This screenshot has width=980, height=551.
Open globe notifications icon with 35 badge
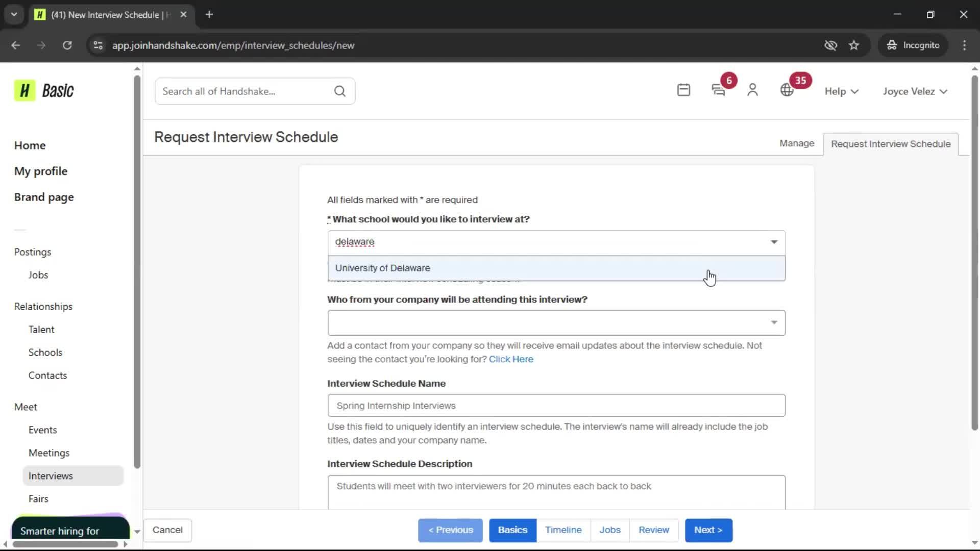(x=787, y=90)
